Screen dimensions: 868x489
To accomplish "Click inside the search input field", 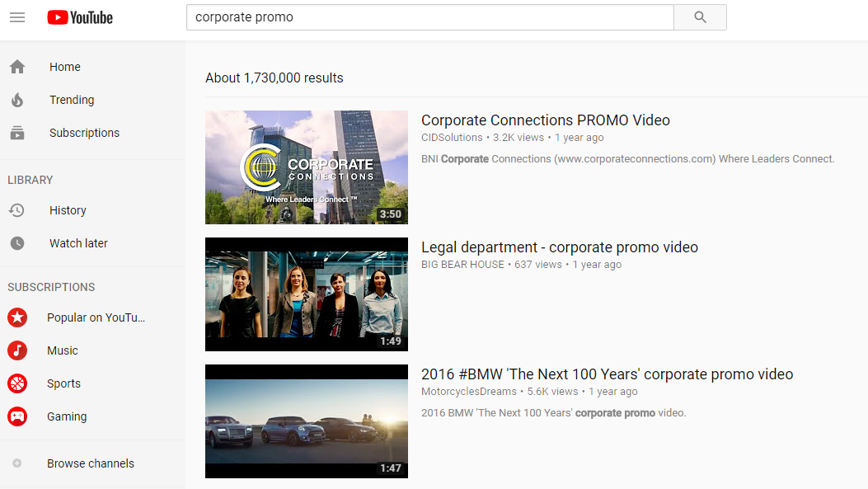I will coord(429,16).
